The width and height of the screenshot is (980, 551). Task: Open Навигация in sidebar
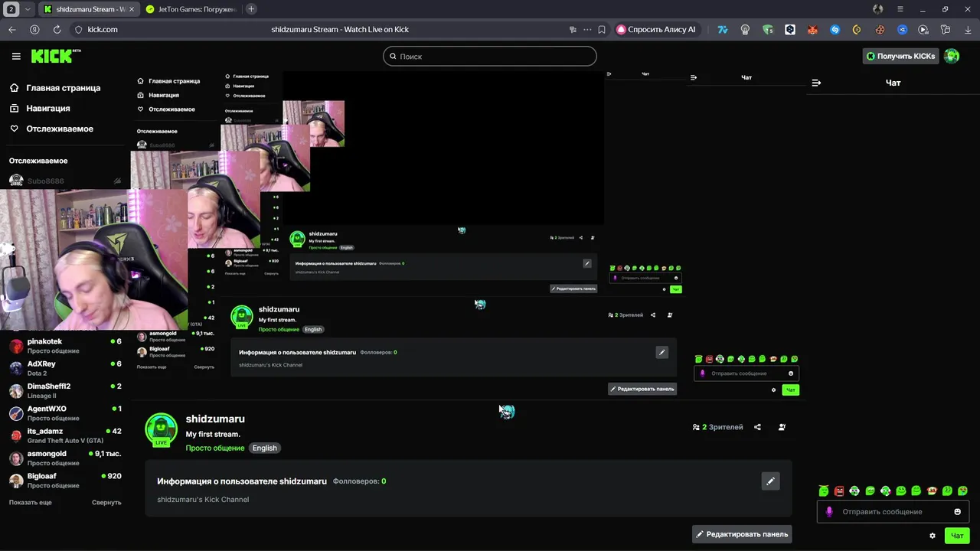(x=47, y=108)
